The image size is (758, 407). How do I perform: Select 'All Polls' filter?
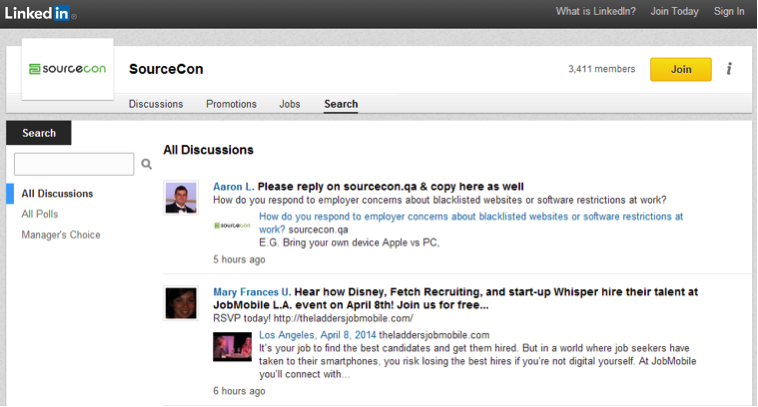40,214
